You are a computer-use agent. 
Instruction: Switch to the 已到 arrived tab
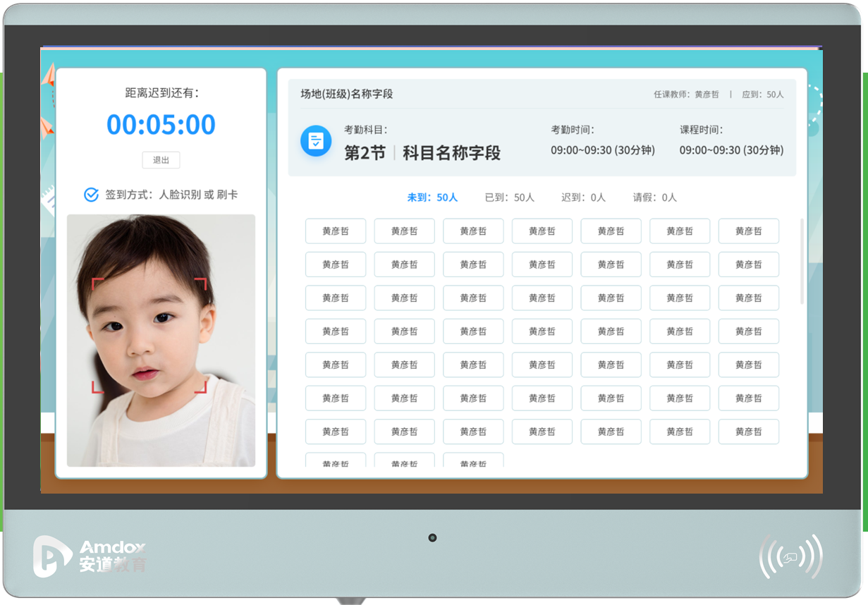509,197
